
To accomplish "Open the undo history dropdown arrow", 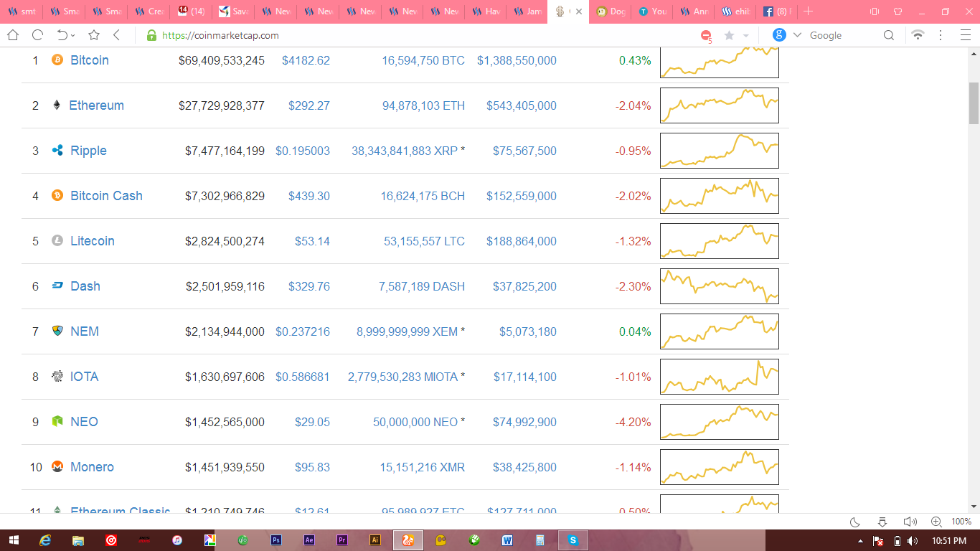I will pos(73,36).
